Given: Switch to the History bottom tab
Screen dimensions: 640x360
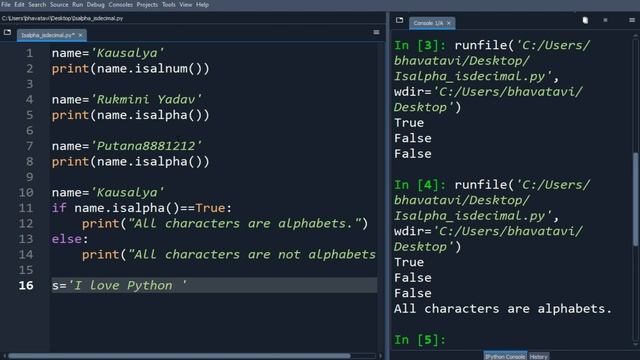Looking at the screenshot, I should tap(538, 356).
